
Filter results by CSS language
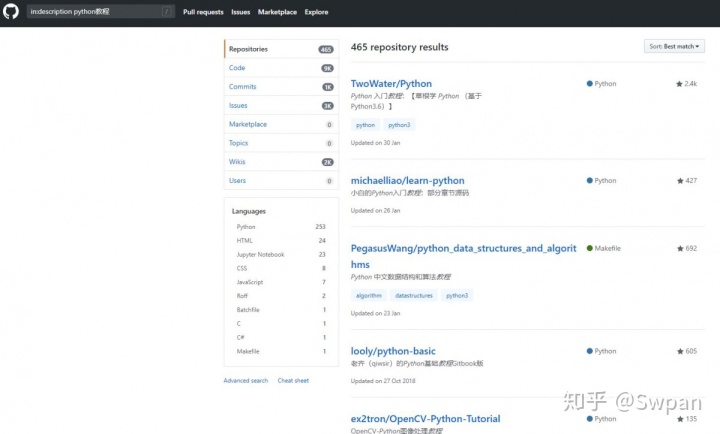(x=281, y=268)
